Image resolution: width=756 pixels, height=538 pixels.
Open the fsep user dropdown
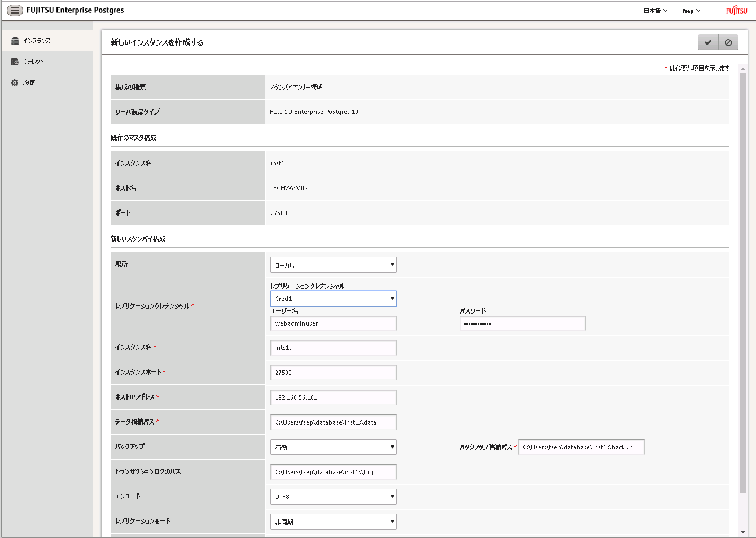click(691, 11)
